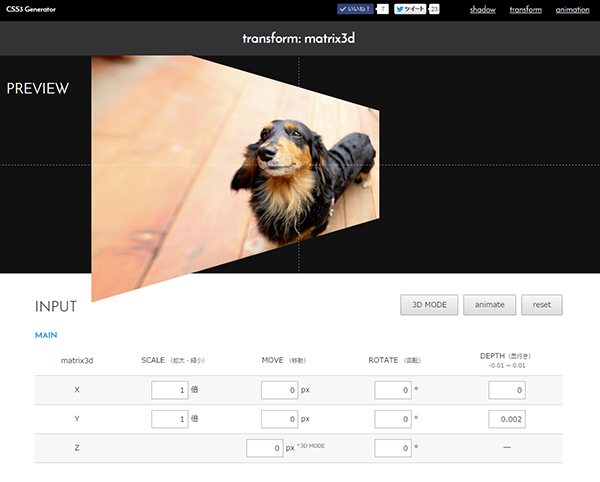Click the tweet count bubble showing 23
The width and height of the screenshot is (600, 482).
point(434,9)
